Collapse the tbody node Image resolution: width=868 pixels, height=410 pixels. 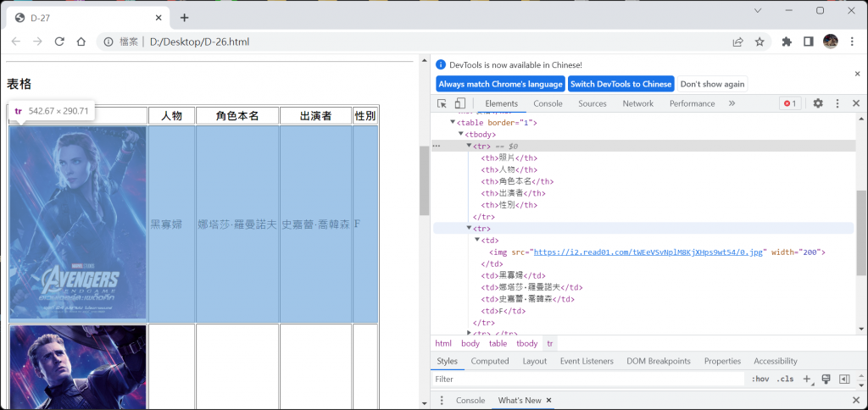[x=460, y=134]
